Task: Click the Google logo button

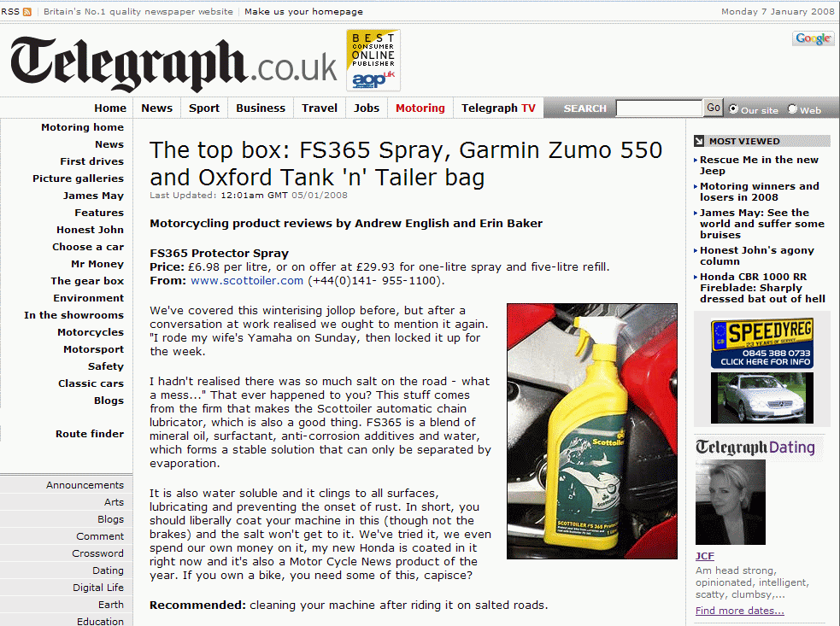Action: coord(813,38)
